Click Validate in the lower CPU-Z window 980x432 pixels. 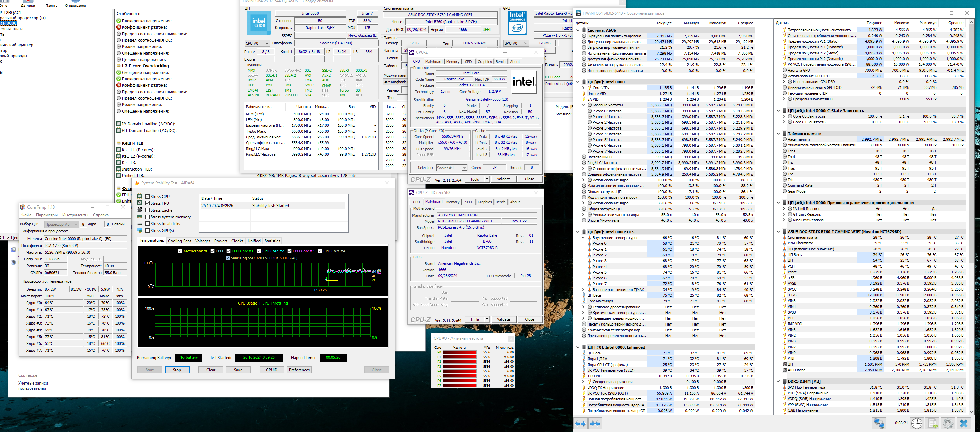(503, 319)
